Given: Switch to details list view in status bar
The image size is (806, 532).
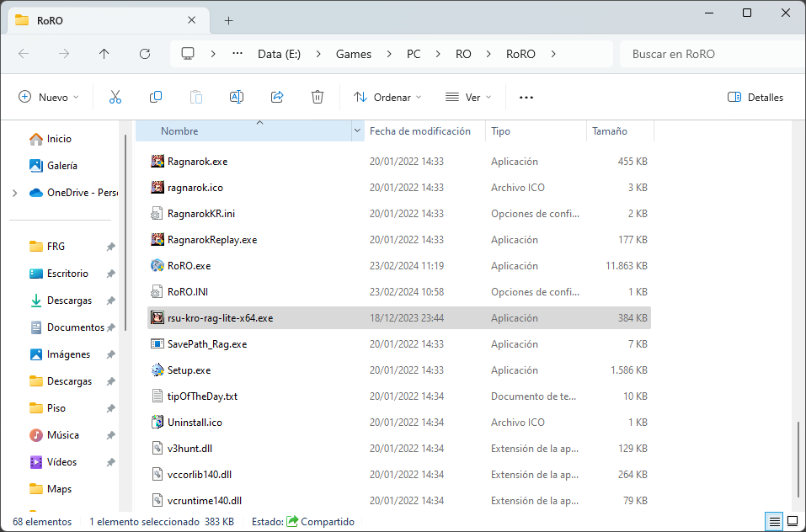Looking at the screenshot, I should coord(773,522).
